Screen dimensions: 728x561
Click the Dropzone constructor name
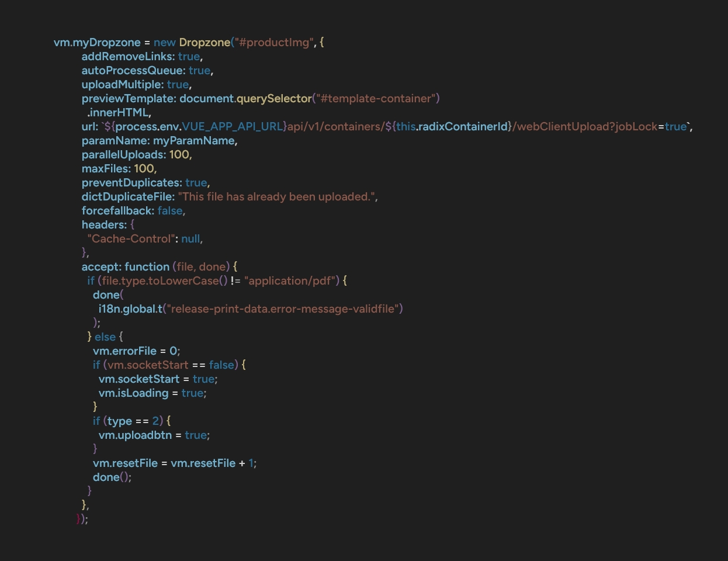tap(204, 43)
